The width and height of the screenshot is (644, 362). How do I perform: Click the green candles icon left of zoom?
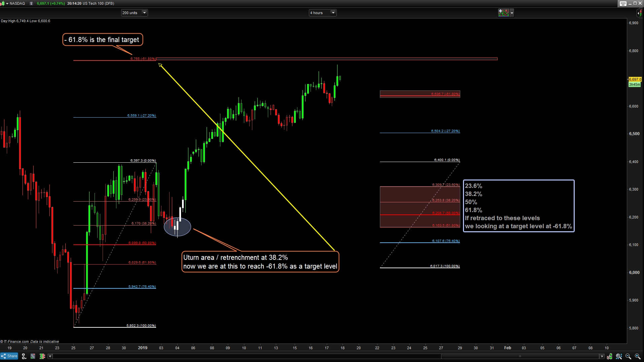point(609,356)
